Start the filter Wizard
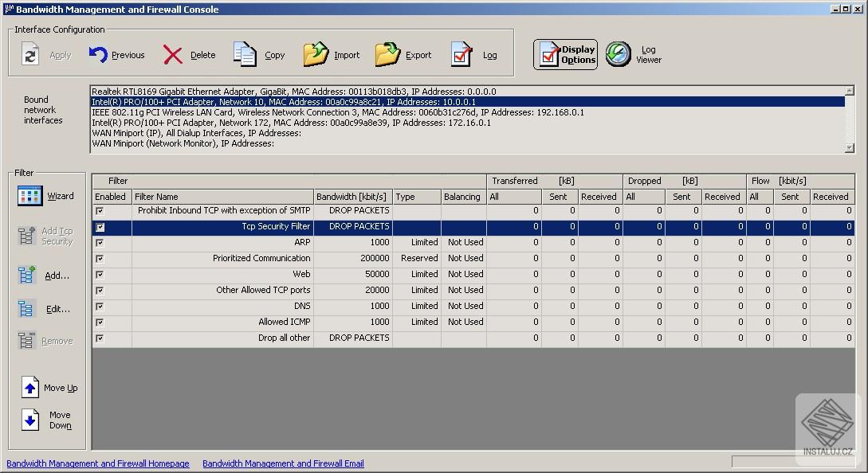This screenshot has width=868, height=473. coord(29,195)
